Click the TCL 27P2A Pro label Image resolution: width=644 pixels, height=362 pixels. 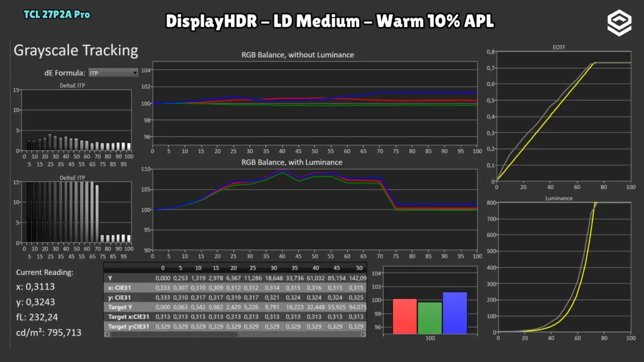(x=57, y=14)
